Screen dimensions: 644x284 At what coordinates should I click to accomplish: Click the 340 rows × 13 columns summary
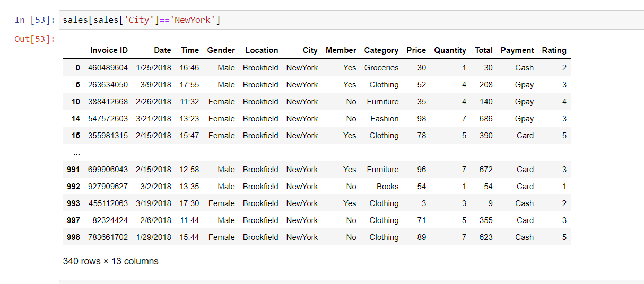[x=110, y=261]
